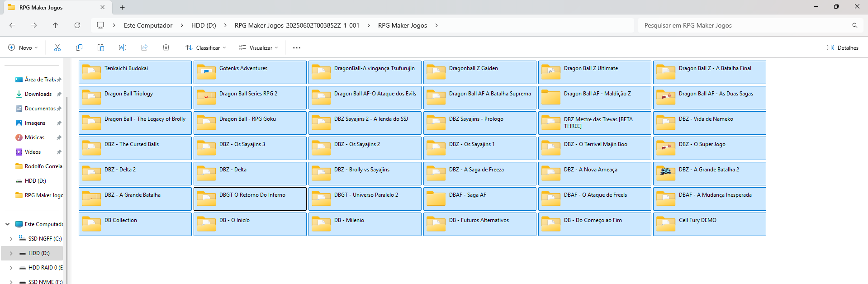Open the Novo dropdown menu
The height and width of the screenshot is (284, 868).
click(x=23, y=47)
